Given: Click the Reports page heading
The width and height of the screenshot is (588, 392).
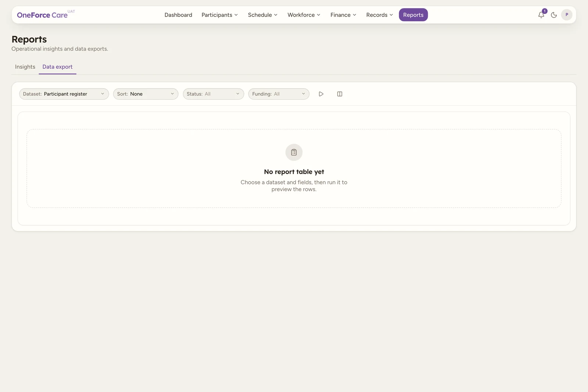Looking at the screenshot, I should click(x=29, y=39).
